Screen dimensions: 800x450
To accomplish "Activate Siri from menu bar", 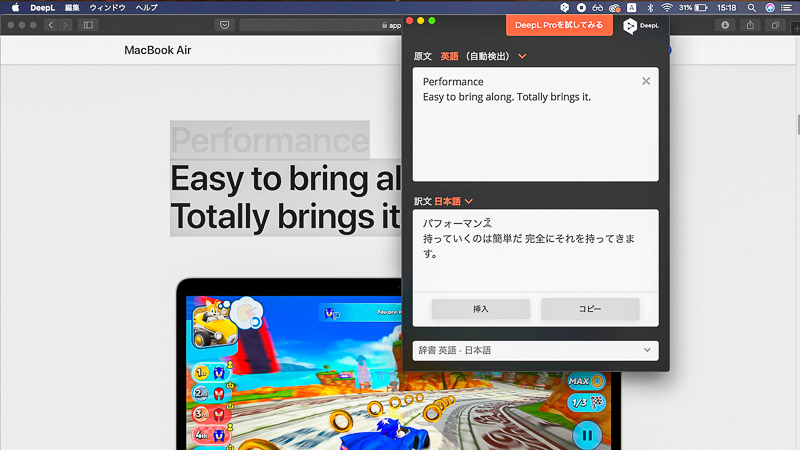I will 770,8.
